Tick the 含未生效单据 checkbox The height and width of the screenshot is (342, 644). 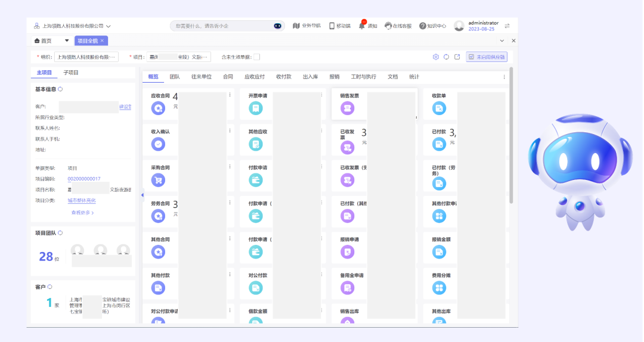pos(256,57)
